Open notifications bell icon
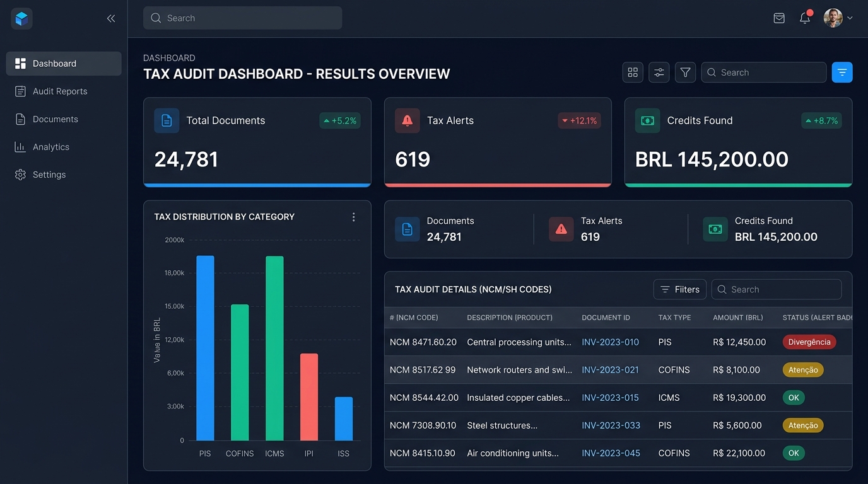This screenshot has width=868, height=484. pyautogui.click(x=805, y=18)
